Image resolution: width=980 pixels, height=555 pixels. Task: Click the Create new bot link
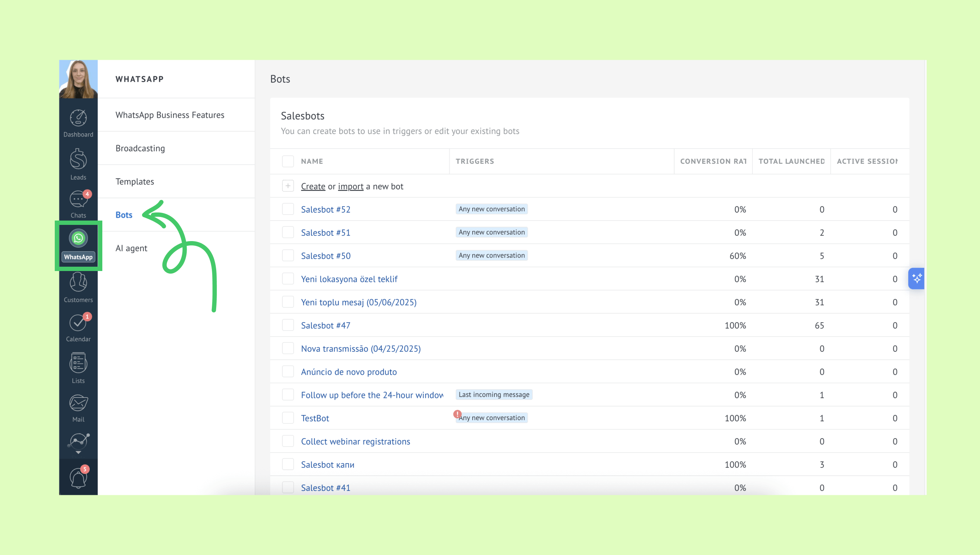point(313,186)
